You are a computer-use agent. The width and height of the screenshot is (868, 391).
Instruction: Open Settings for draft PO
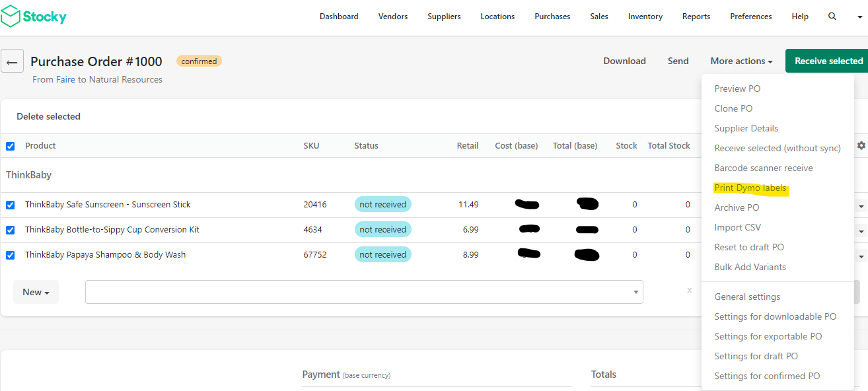(756, 356)
